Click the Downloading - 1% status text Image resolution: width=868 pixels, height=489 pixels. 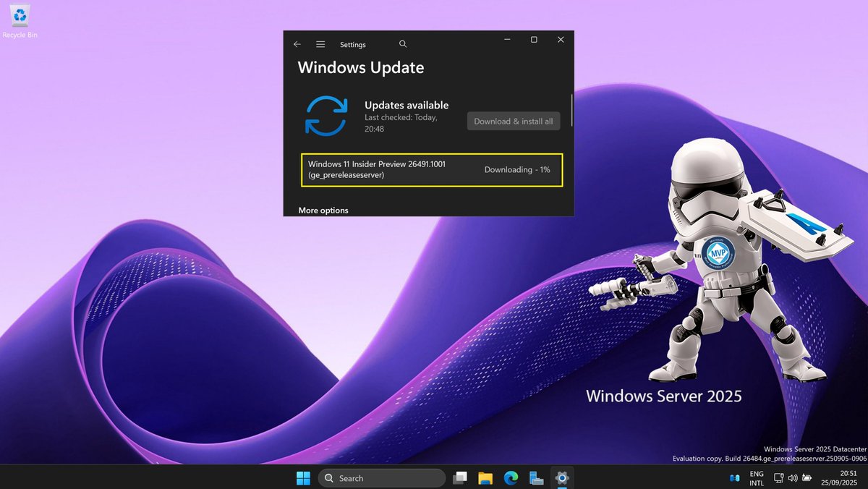point(517,169)
